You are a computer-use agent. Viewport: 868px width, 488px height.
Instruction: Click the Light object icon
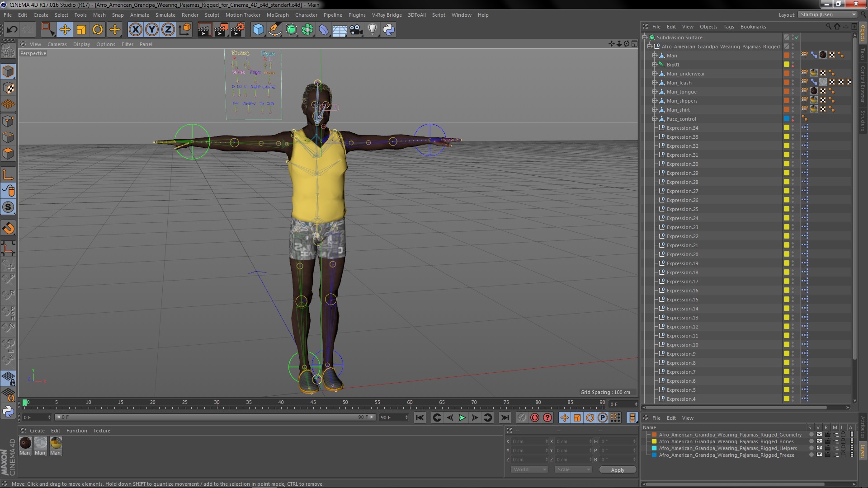pos(372,30)
